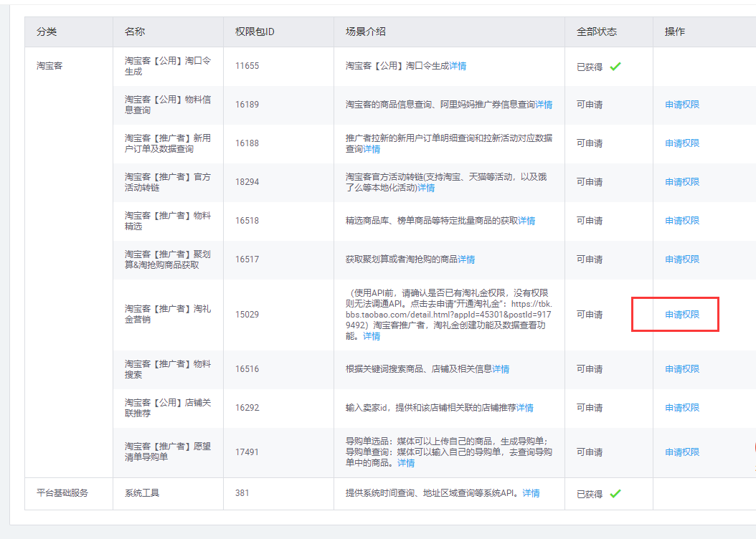Select name 淘宝客【推广者】官方活动转链

168,182
